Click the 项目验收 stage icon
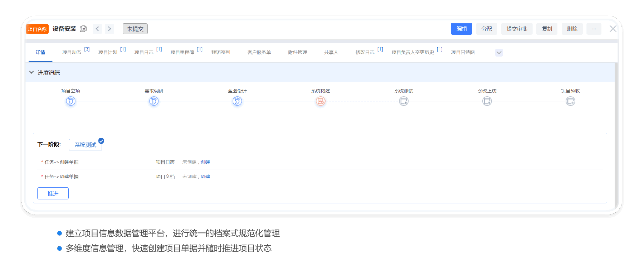The image size is (644, 270). point(570,101)
